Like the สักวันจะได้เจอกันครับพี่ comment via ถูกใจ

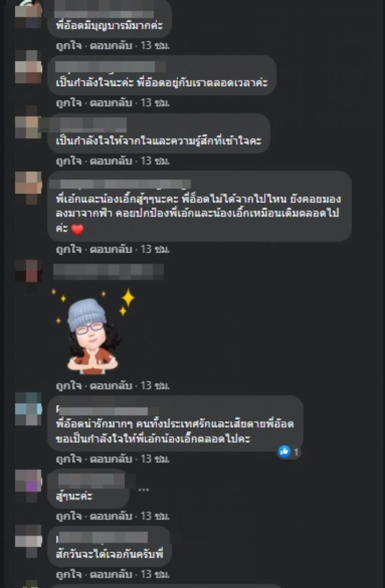click(69, 574)
